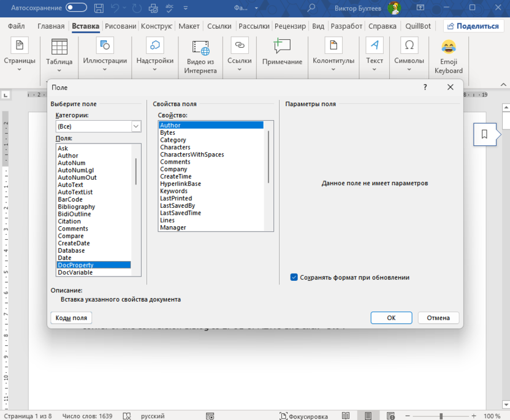Open the Emoji Keyboard

448,47
